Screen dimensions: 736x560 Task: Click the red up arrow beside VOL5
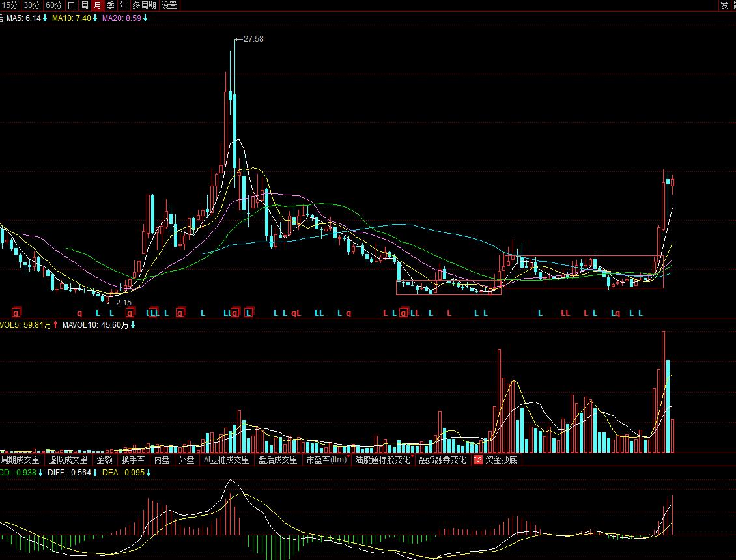pyautogui.click(x=56, y=324)
